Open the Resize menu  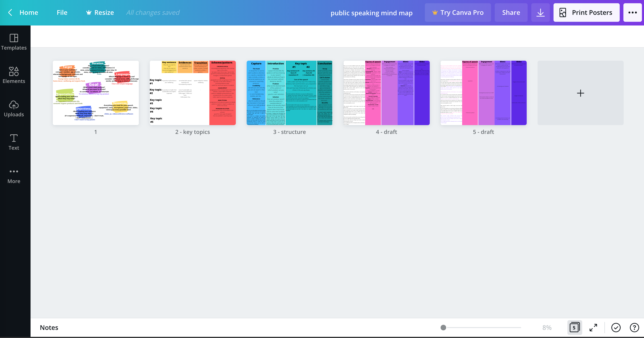[x=100, y=13]
